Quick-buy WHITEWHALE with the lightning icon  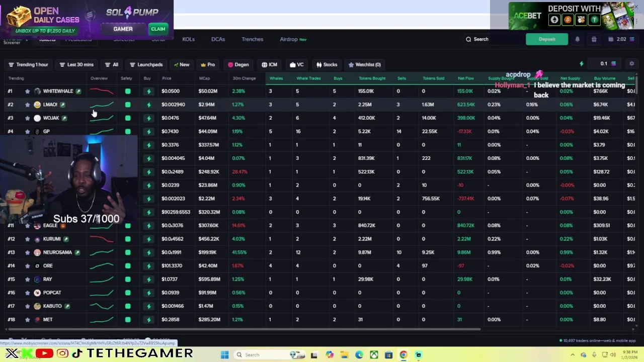(x=148, y=91)
